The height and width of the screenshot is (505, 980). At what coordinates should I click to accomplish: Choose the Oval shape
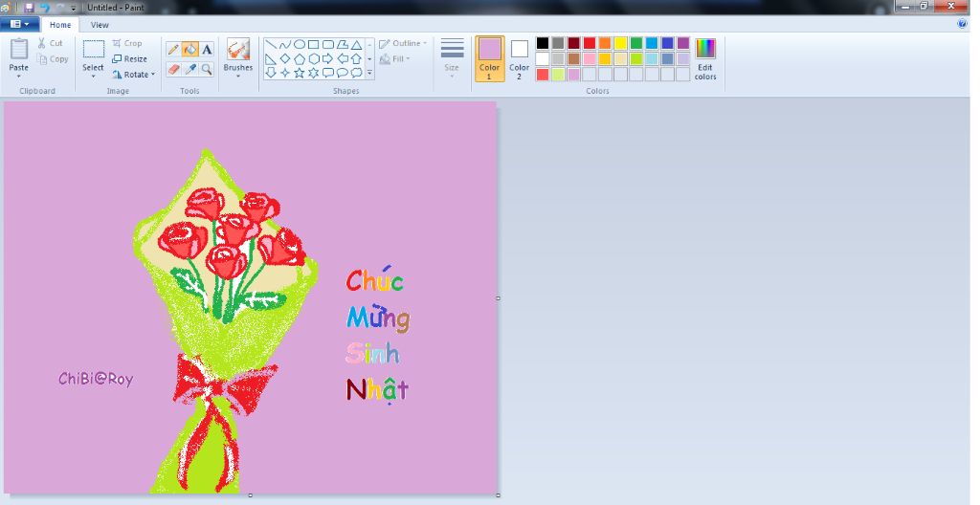pyautogui.click(x=300, y=44)
